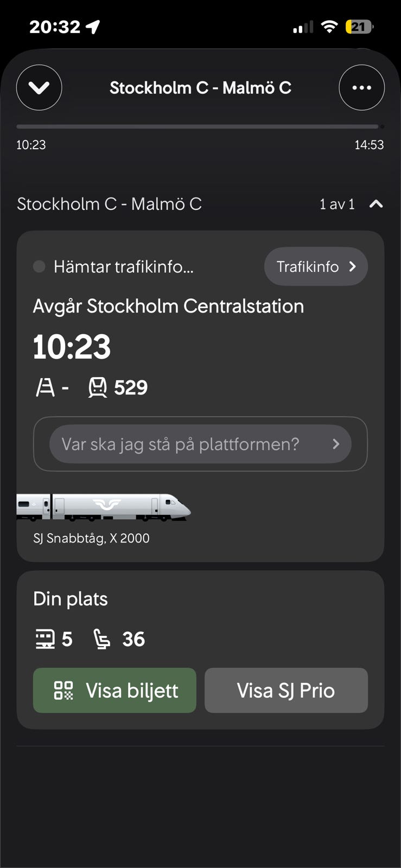The image size is (401, 868).
Task: Tap the Stockholm C - Malmö C section heading
Action: 110,204
